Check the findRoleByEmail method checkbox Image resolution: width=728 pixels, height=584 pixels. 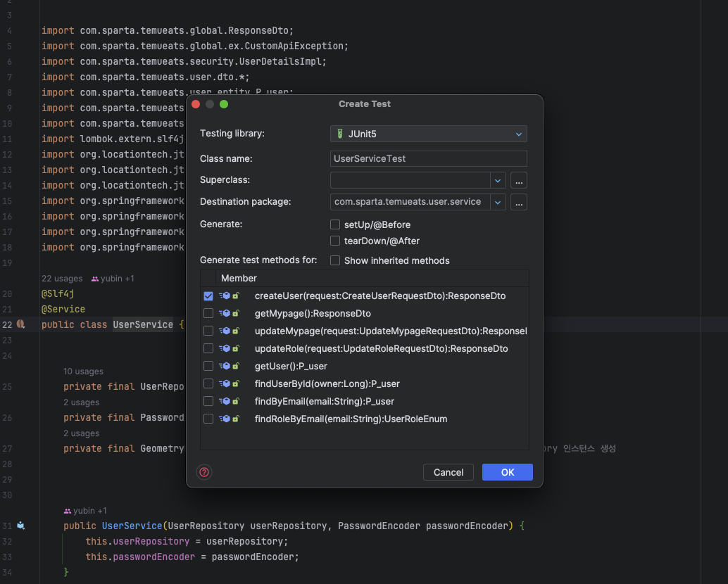pos(208,419)
